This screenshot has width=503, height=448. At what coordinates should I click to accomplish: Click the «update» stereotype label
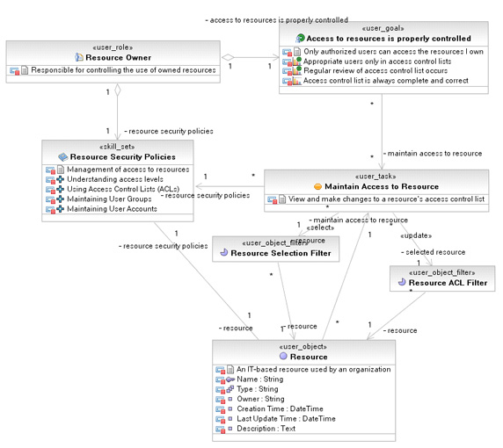(x=416, y=235)
